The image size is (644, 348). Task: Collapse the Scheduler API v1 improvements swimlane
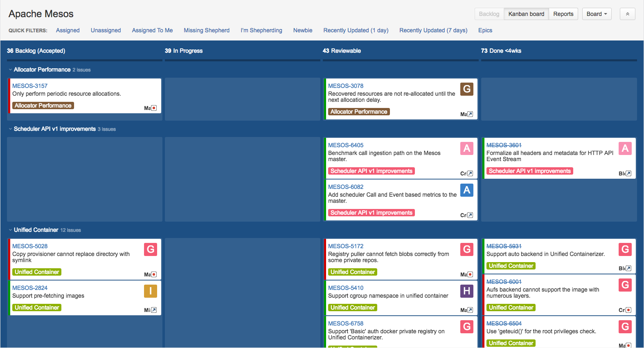[11, 129]
